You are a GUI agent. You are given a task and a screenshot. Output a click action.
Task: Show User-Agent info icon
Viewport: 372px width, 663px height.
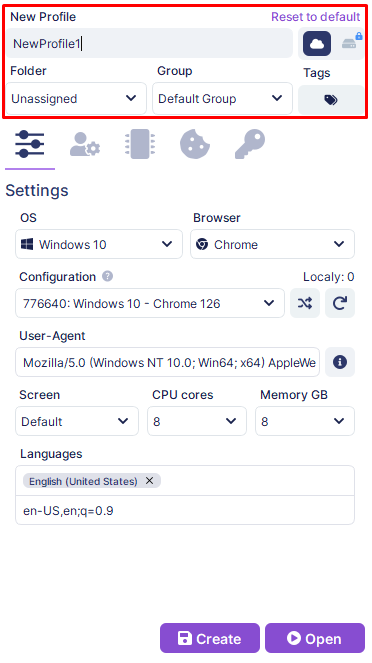tap(340, 362)
